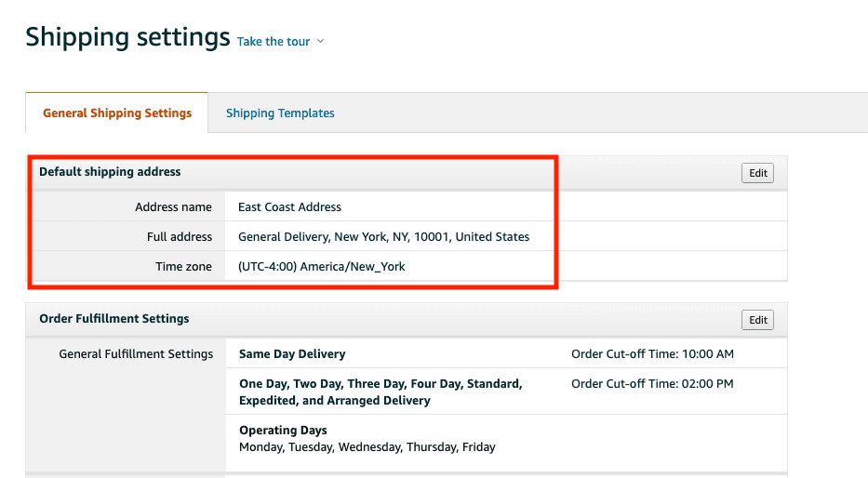Click the Operating Days heading
The height and width of the screenshot is (478, 868).
pos(283,431)
